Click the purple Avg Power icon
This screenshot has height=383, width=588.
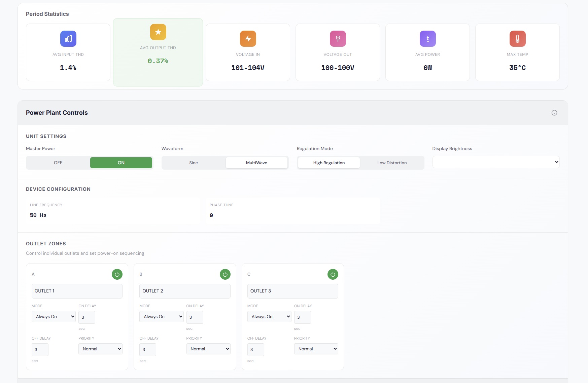click(427, 39)
